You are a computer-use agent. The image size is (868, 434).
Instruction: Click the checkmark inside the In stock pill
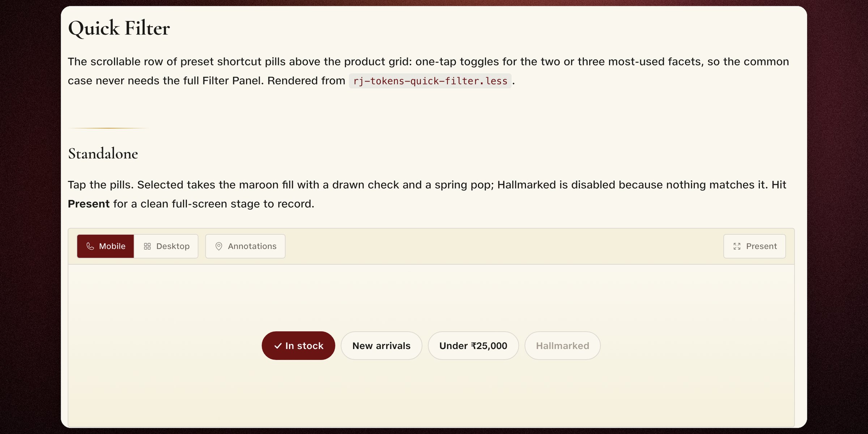(278, 346)
